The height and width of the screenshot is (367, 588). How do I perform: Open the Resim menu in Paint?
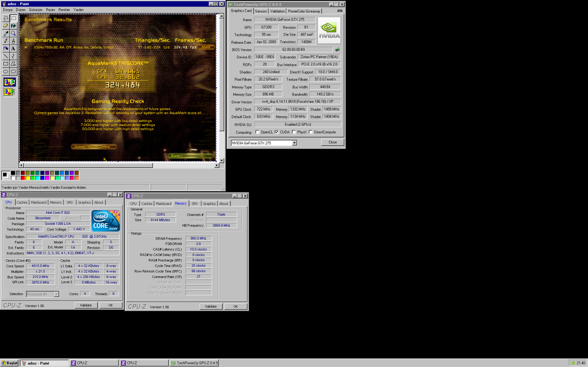(50, 10)
